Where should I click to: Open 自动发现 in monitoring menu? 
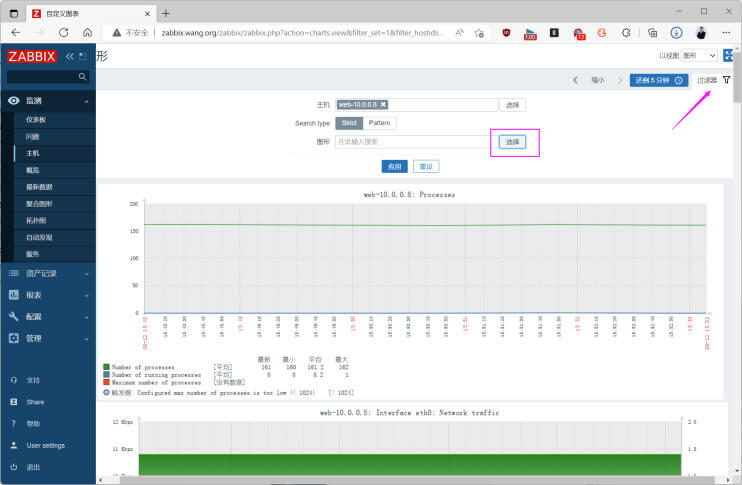39,238
